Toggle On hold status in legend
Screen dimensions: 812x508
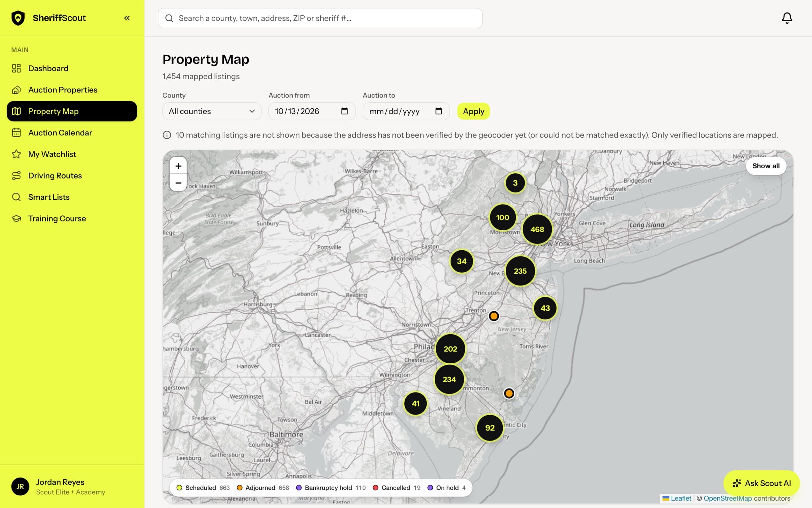[446, 488]
